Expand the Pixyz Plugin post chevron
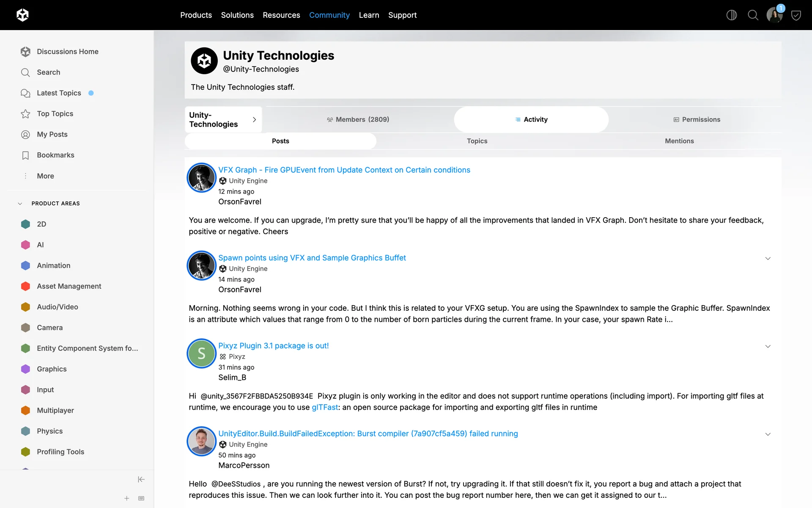This screenshot has height=508, width=812. [x=768, y=346]
